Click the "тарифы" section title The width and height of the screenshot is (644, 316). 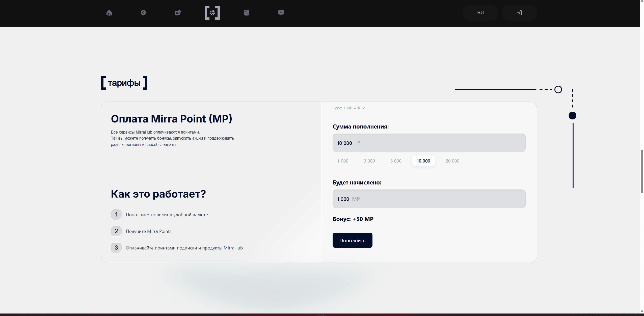click(x=124, y=83)
